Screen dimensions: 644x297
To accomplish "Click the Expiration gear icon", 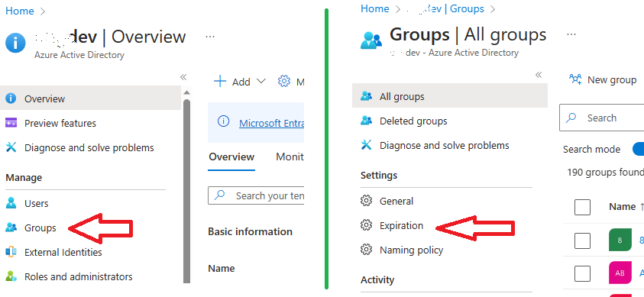I will (366, 225).
